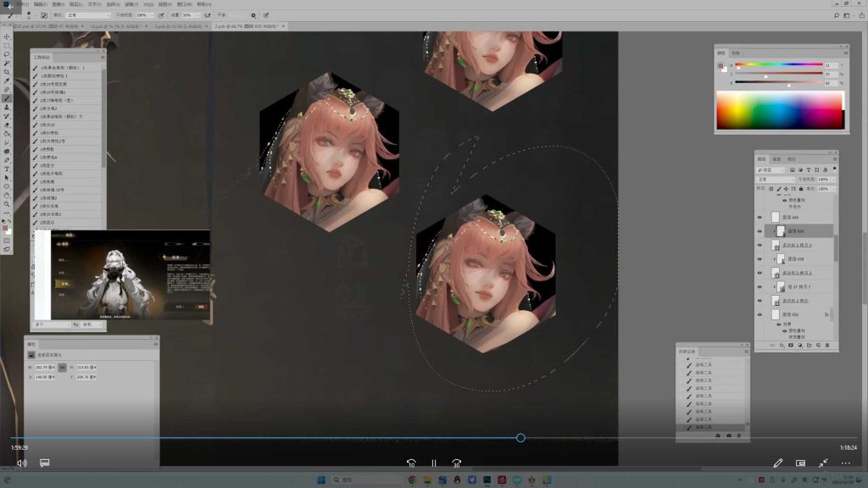Pause the video playback
The image size is (868, 488).
[434, 463]
